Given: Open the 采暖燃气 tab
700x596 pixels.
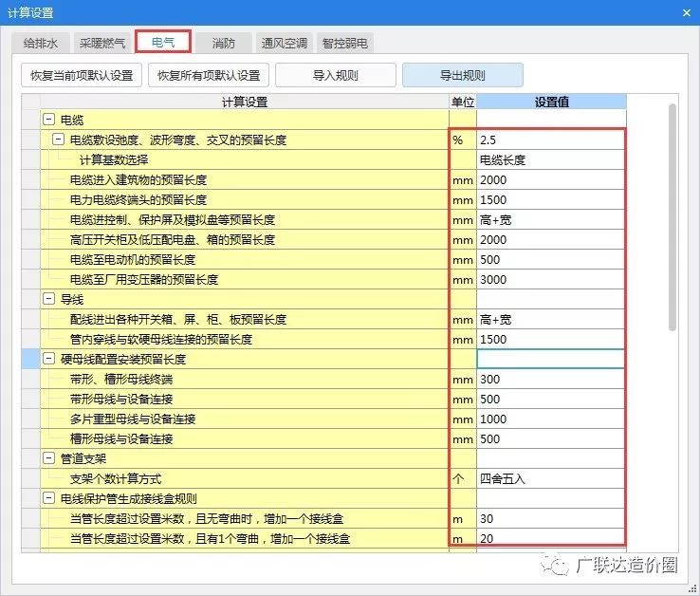Looking at the screenshot, I should coord(101,44).
